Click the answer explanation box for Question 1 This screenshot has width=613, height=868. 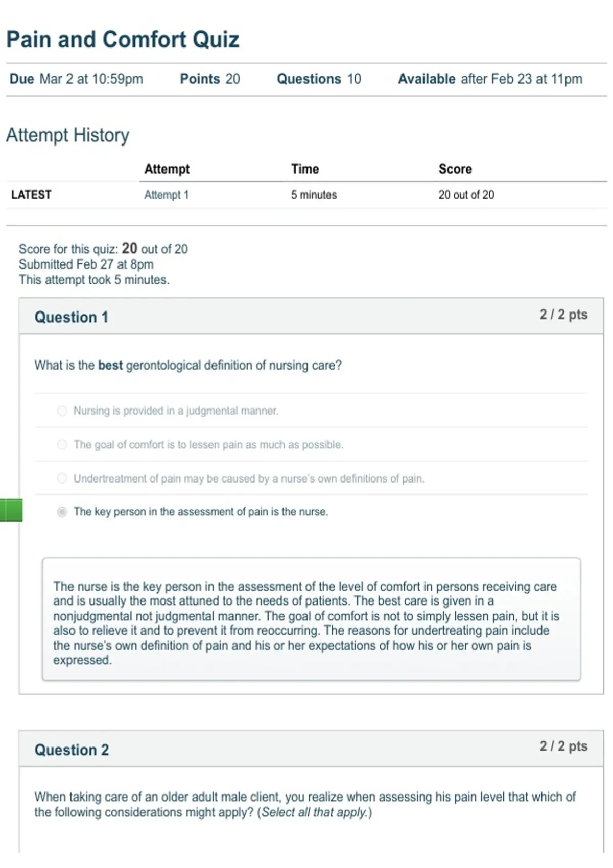click(x=311, y=619)
